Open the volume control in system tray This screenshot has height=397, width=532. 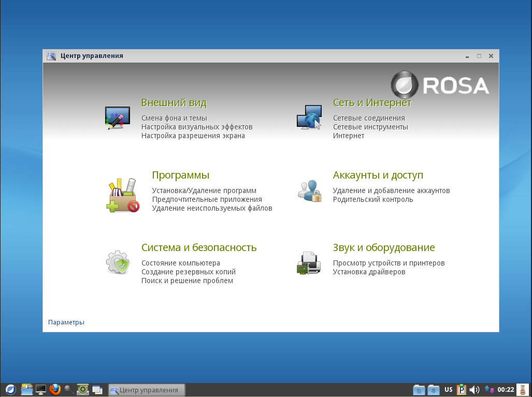[474, 390]
